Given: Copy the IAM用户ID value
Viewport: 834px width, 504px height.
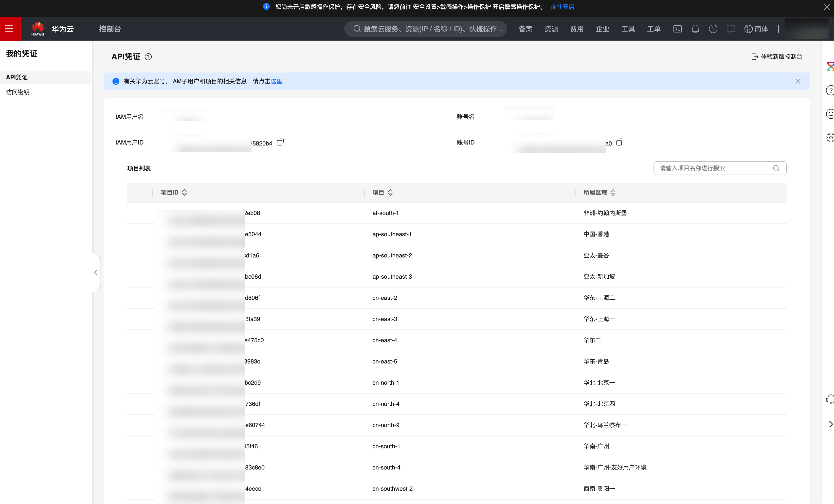Looking at the screenshot, I should click(280, 143).
